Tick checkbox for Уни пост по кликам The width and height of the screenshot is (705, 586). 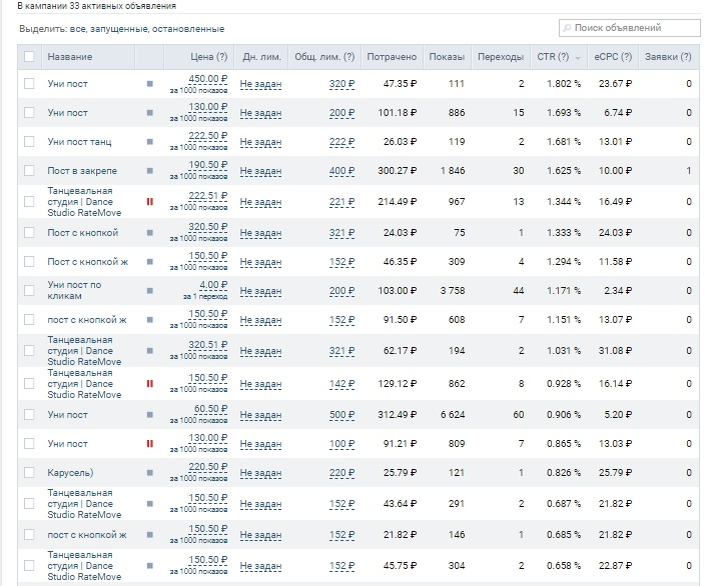tap(29, 291)
